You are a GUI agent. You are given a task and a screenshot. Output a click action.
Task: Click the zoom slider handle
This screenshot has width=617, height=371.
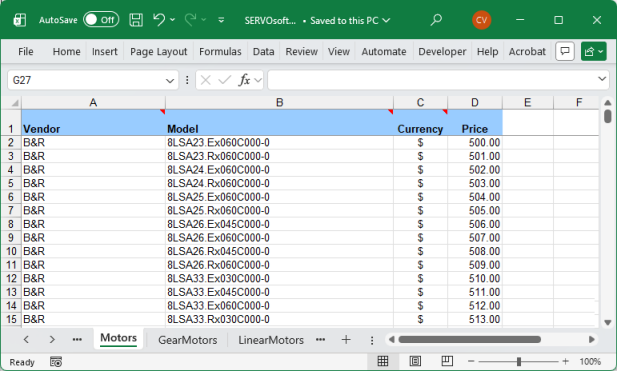(x=519, y=361)
